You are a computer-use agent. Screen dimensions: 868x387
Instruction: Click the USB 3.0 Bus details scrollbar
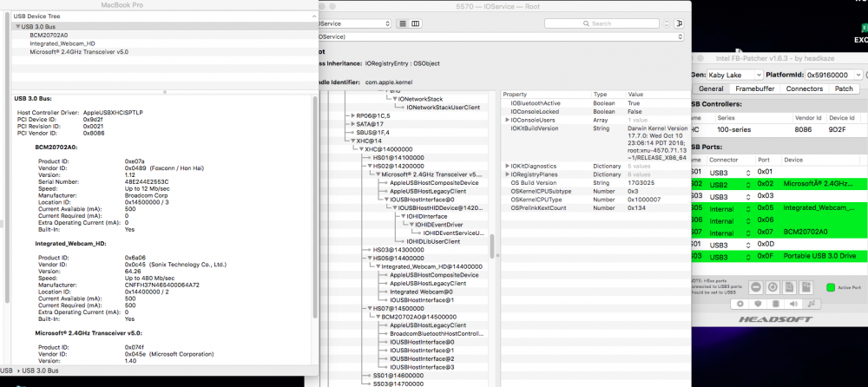(315, 209)
